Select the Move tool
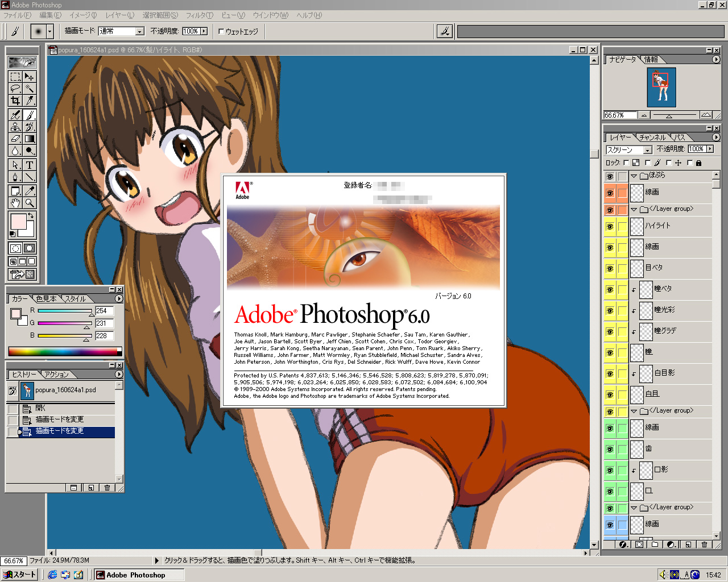728x582 pixels. pyautogui.click(x=30, y=77)
